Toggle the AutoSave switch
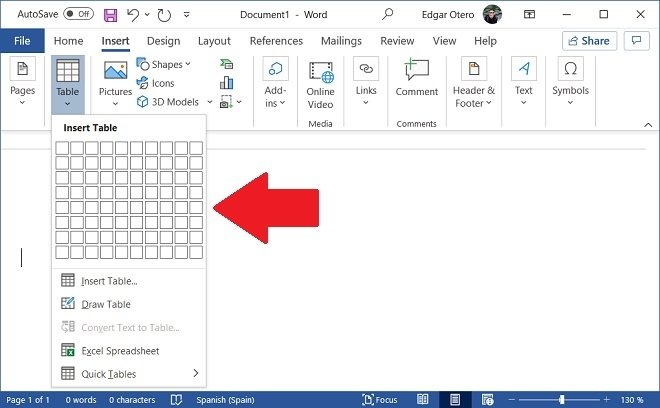The height and width of the screenshot is (408, 660). pyautogui.click(x=78, y=14)
